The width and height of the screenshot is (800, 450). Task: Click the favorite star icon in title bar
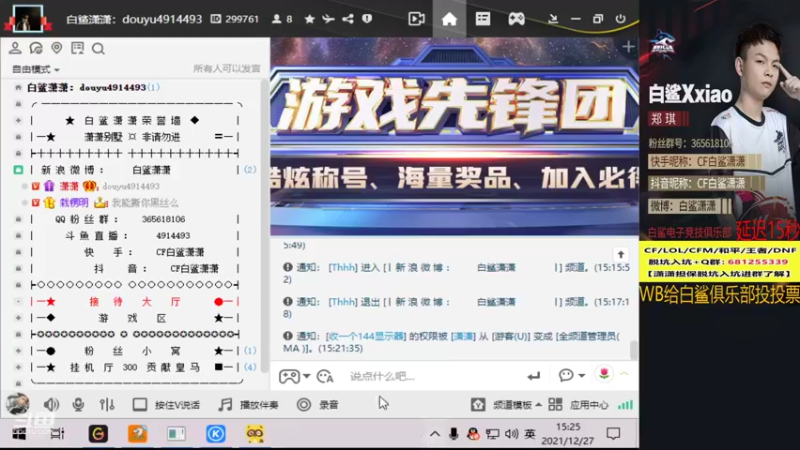(309, 19)
